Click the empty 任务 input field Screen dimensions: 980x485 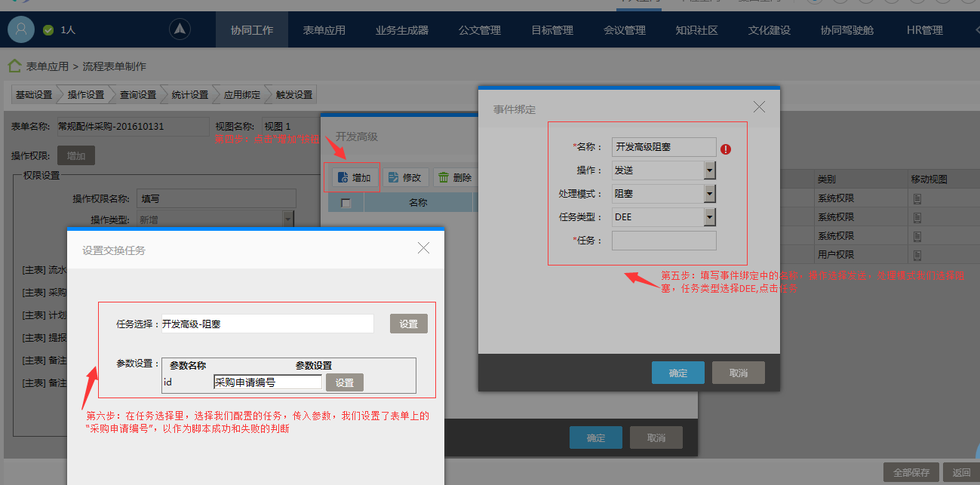[x=664, y=241]
